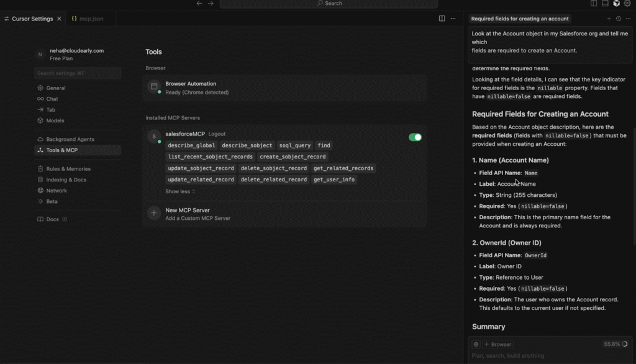Screen dimensions: 636x364
Task: Click the Search settings input field
Action: 78,73
